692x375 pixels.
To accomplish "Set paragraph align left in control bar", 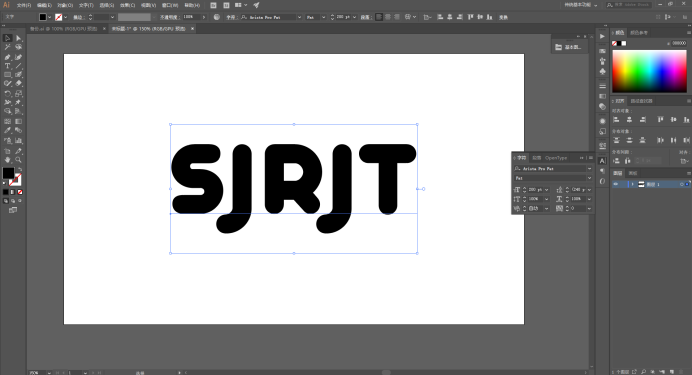I will 379,17.
